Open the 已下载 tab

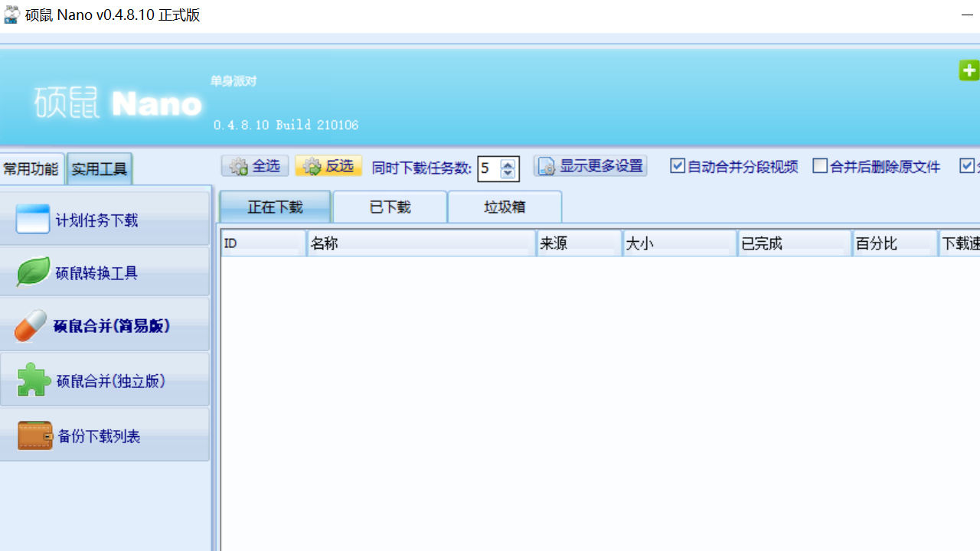pyautogui.click(x=390, y=207)
